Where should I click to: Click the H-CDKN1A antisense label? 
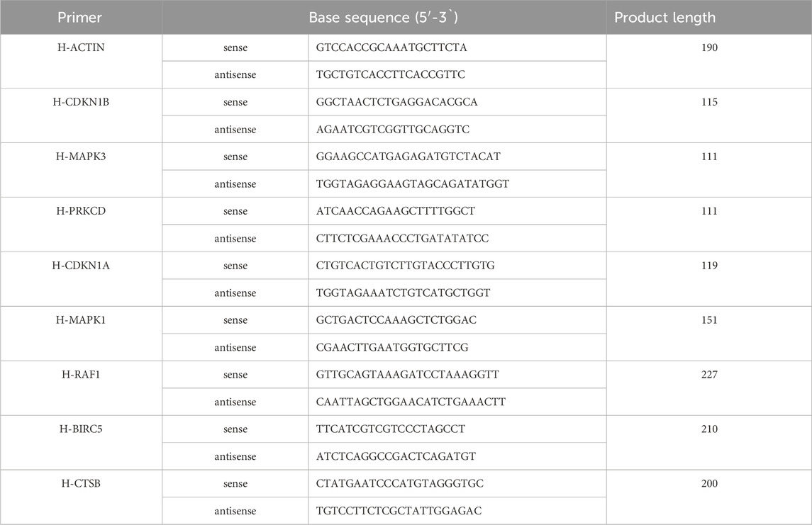235,293
